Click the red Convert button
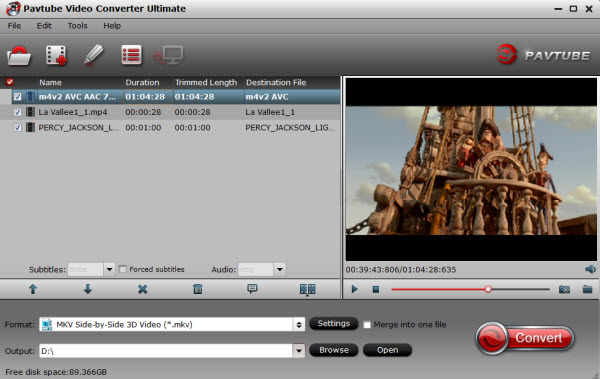Screen dimensions: 600x379 coord(525,338)
